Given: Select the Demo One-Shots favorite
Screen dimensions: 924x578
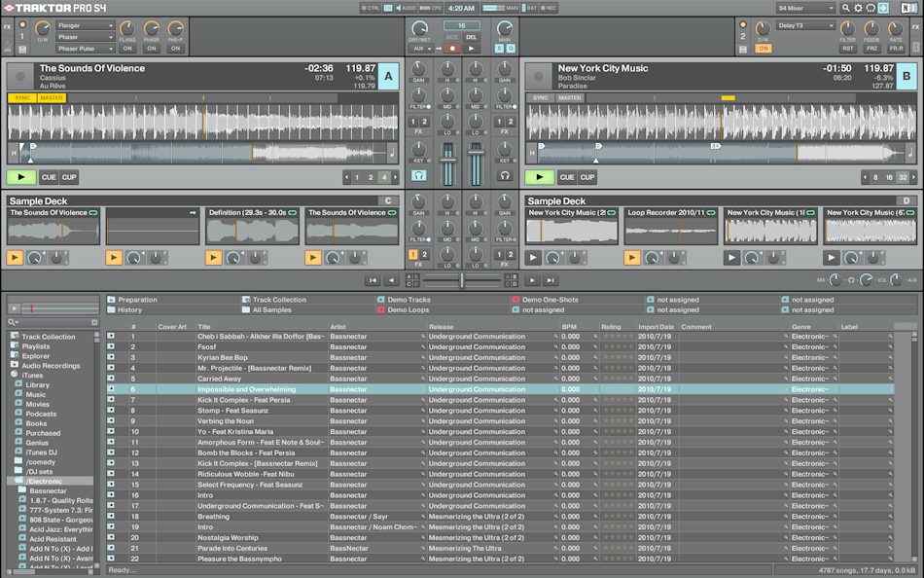Looking at the screenshot, I should (545, 300).
